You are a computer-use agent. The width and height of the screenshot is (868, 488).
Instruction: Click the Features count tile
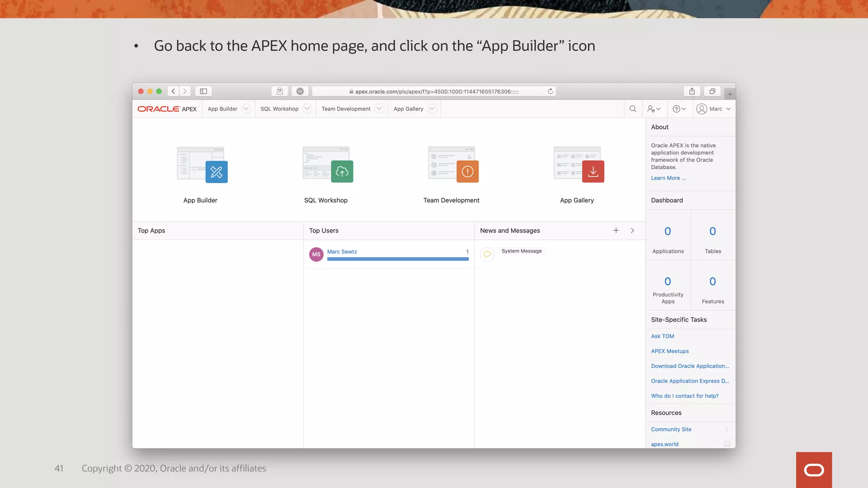(x=713, y=286)
